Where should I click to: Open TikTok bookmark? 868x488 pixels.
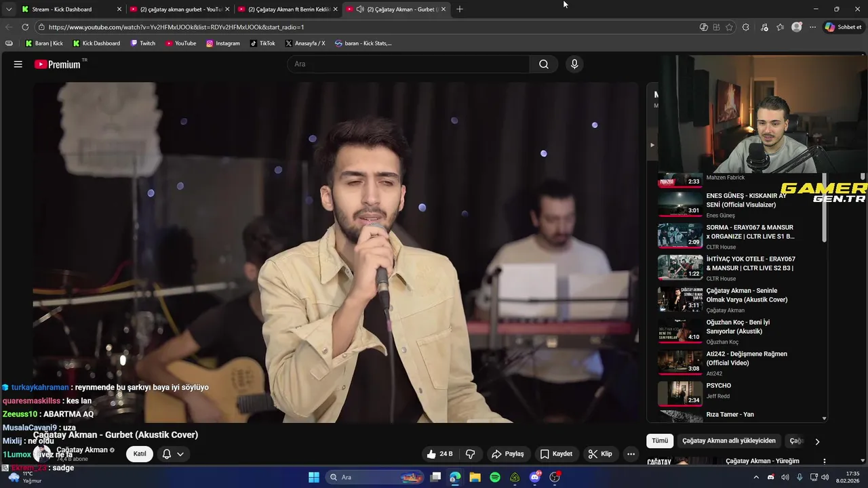click(262, 43)
